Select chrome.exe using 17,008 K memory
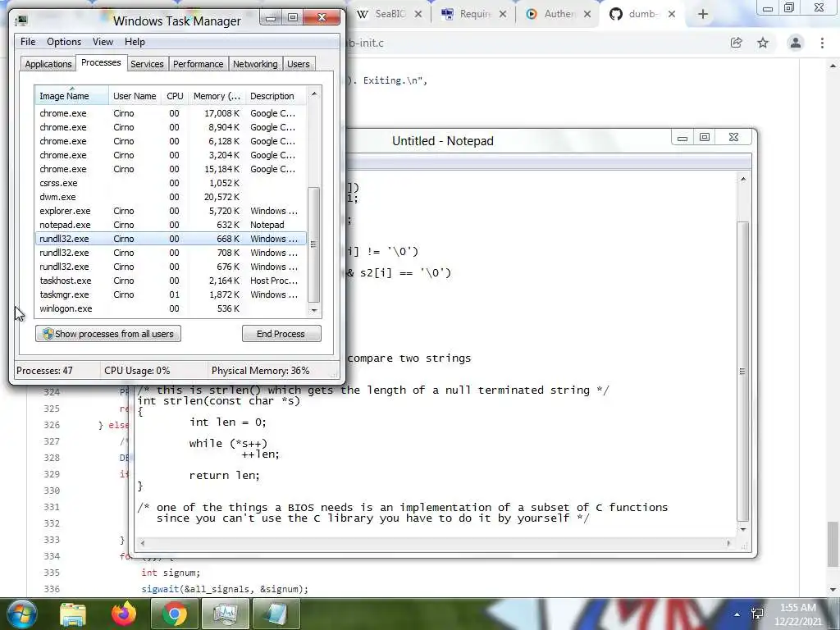 click(171, 113)
